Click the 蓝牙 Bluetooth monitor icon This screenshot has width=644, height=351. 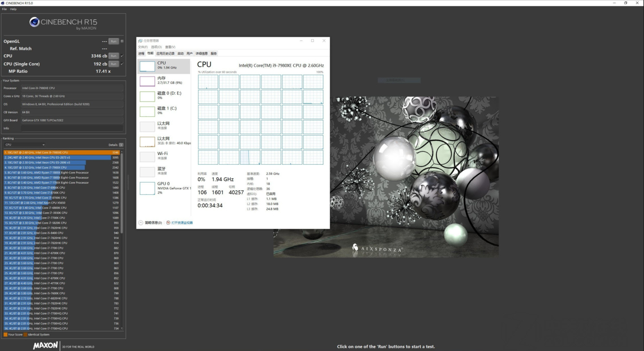click(147, 172)
